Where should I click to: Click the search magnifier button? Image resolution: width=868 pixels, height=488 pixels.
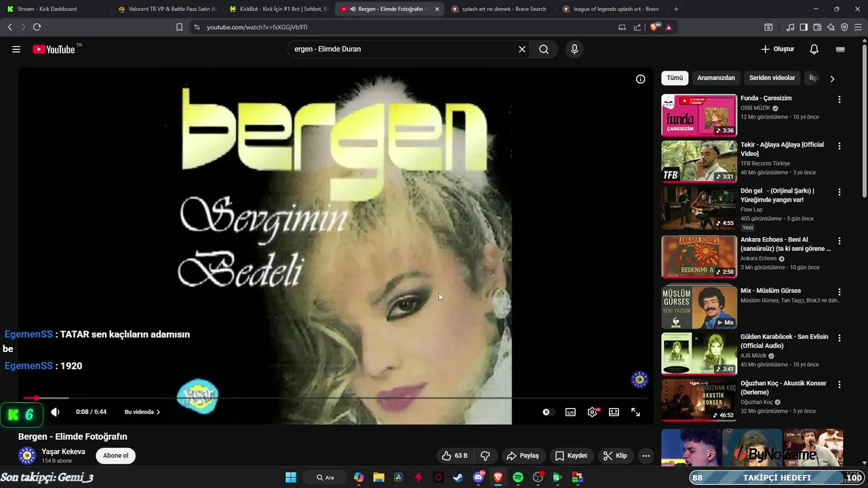[544, 49]
